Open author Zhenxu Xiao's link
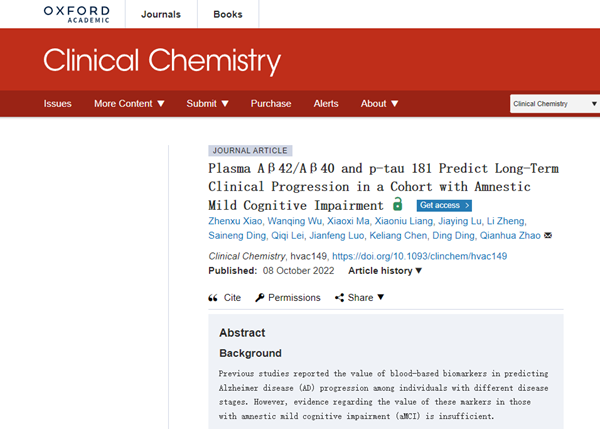This screenshot has width=600, height=429. click(235, 221)
